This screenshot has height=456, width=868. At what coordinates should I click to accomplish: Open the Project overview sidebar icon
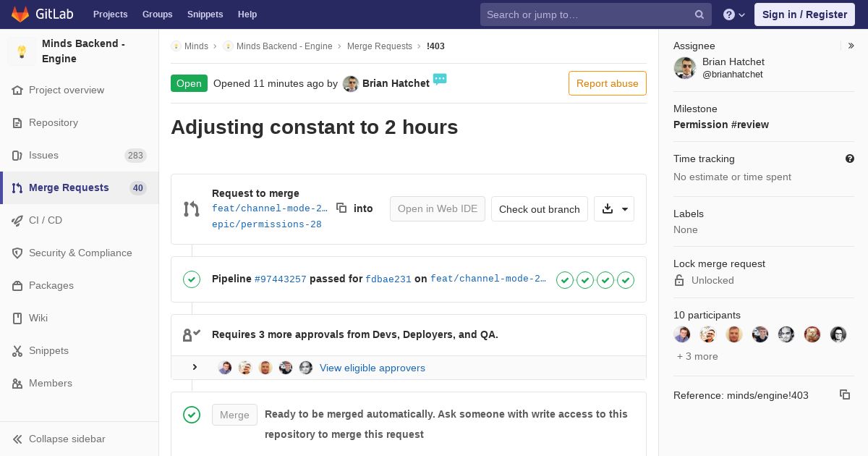[17, 90]
